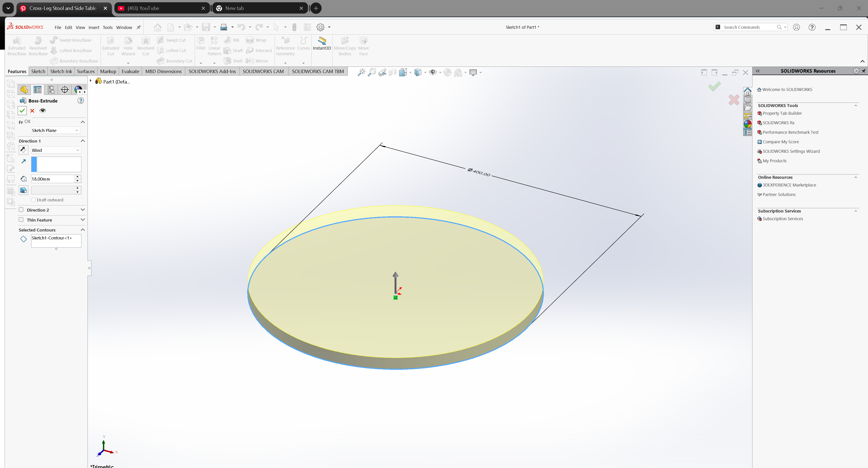Open the Insert menu
868x468 pixels.
tap(94, 27)
